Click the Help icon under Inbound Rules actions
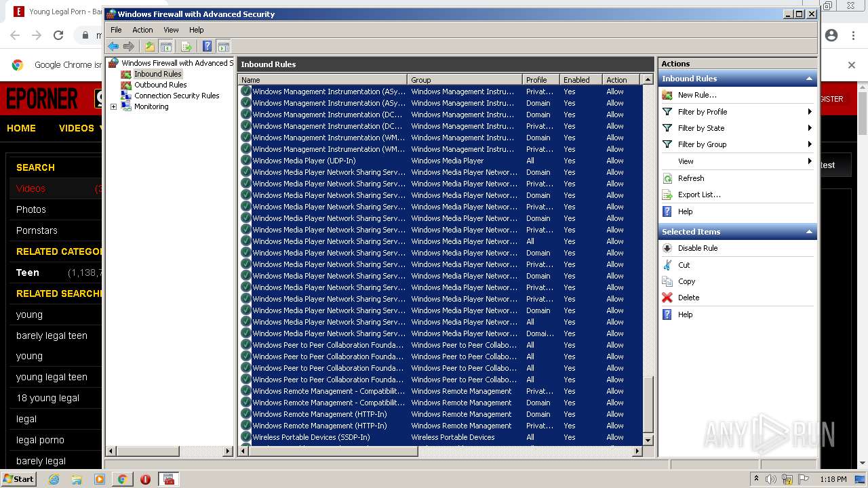The width and height of the screenshot is (868, 488). [667, 211]
